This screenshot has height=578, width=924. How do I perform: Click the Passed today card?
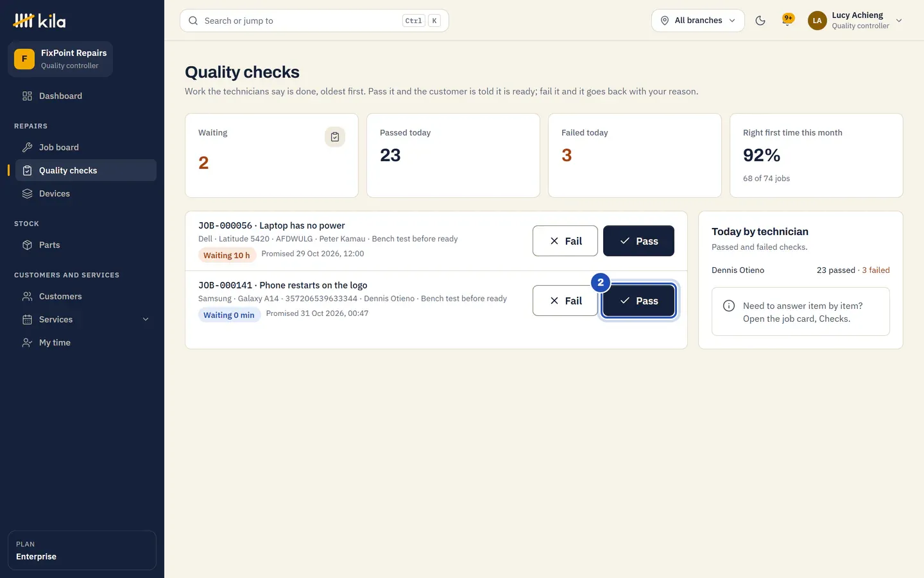coord(453,155)
